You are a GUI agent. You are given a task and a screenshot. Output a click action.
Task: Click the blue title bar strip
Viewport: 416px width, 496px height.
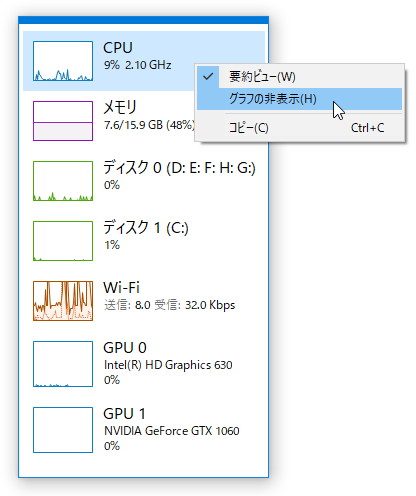[x=144, y=20]
